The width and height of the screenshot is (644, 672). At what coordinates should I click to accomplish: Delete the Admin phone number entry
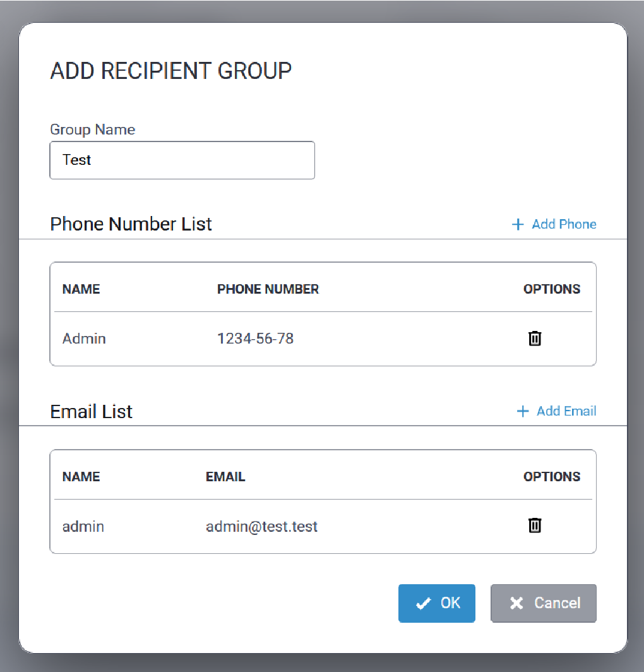[x=535, y=339]
